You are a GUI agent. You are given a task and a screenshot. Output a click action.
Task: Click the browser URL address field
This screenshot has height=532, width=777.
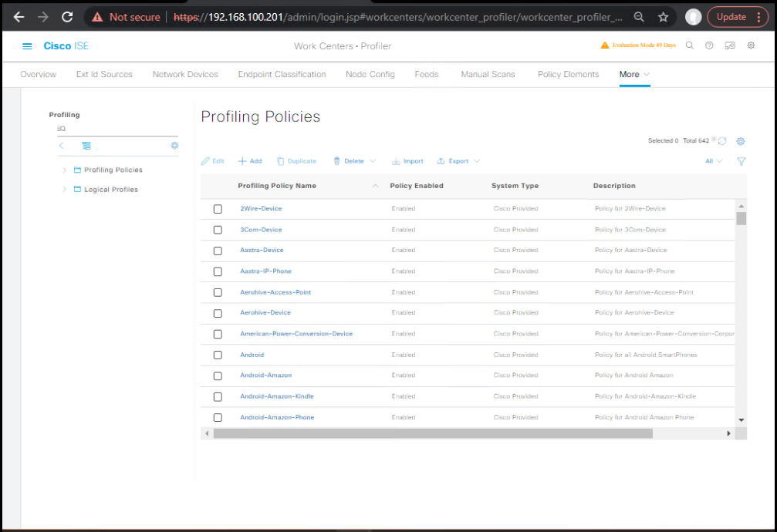(398, 17)
